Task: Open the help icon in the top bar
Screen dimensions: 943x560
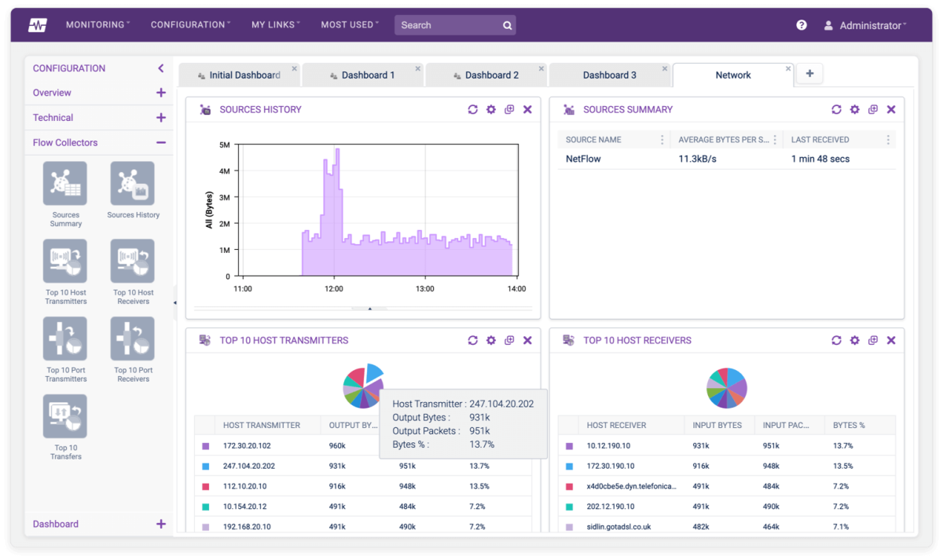Action: pyautogui.click(x=801, y=24)
